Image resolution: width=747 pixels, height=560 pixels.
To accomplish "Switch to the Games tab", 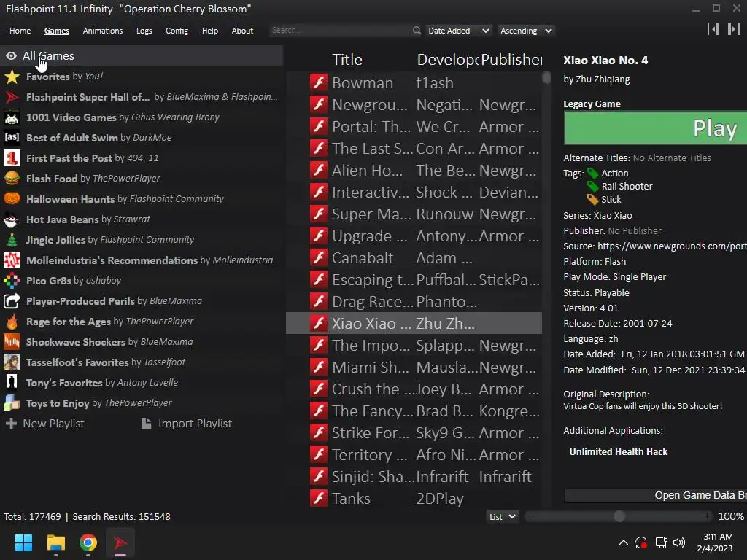I will [x=57, y=31].
